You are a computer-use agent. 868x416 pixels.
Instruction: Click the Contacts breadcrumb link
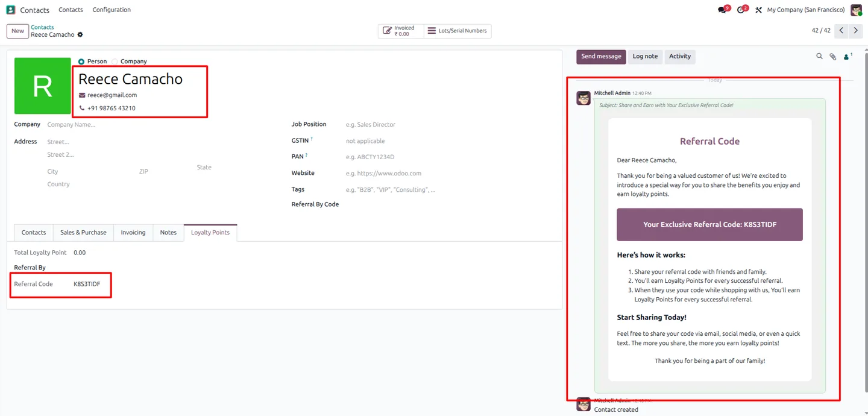tap(42, 27)
